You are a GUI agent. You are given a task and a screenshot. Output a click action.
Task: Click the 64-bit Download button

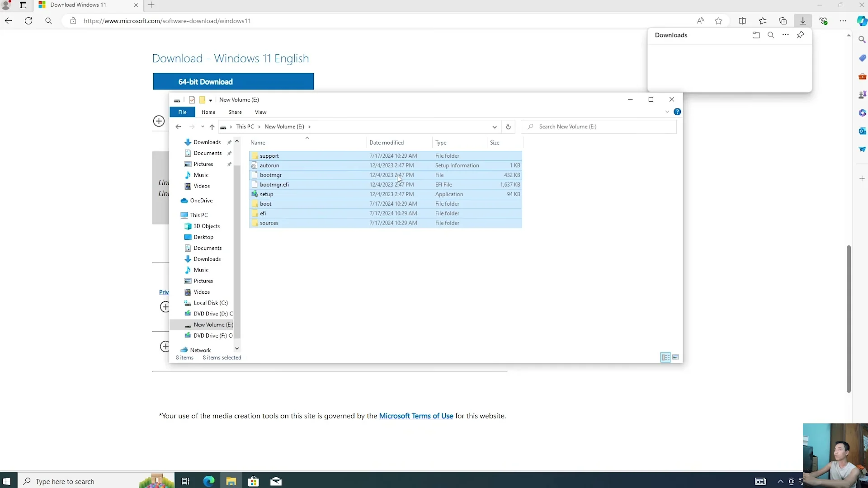point(233,82)
